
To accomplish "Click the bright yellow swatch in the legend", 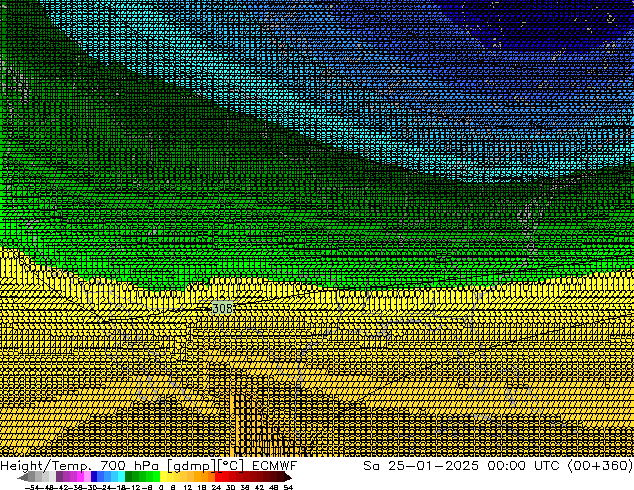I will click(x=163, y=476).
